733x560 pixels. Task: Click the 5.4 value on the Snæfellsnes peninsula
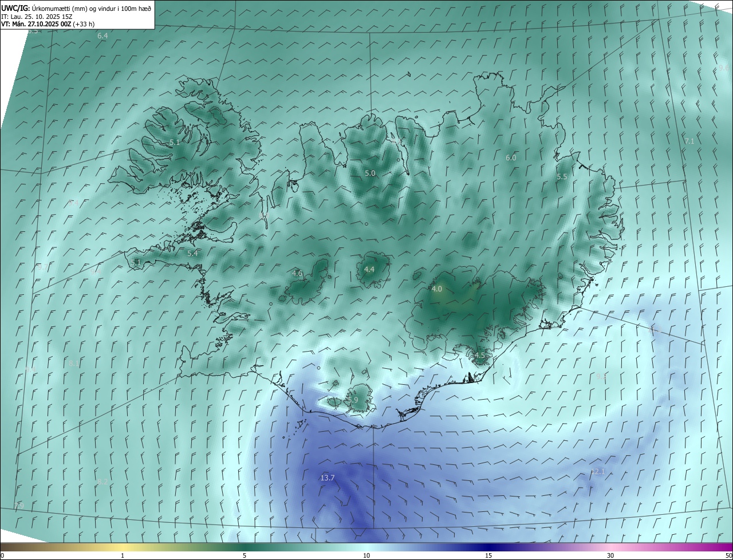click(192, 253)
